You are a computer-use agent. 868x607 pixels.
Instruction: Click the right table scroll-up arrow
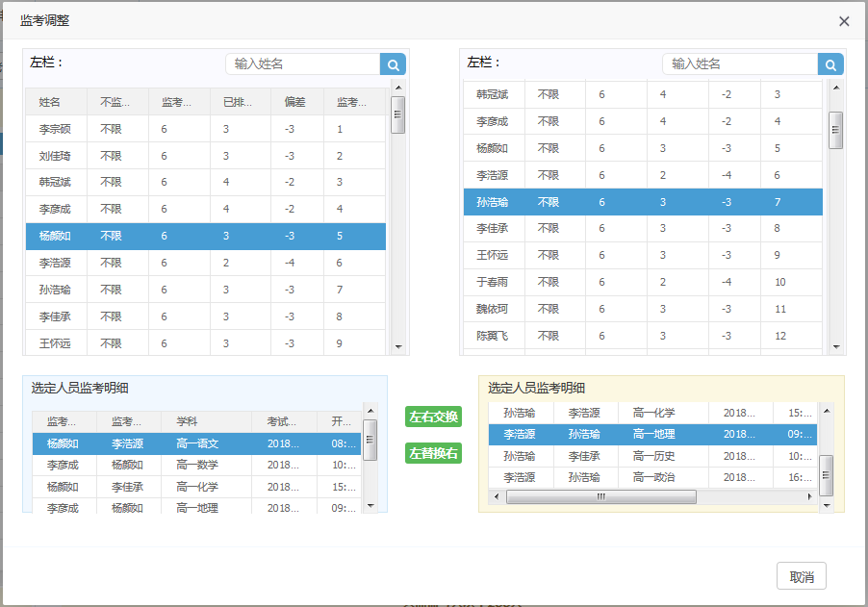coord(836,88)
